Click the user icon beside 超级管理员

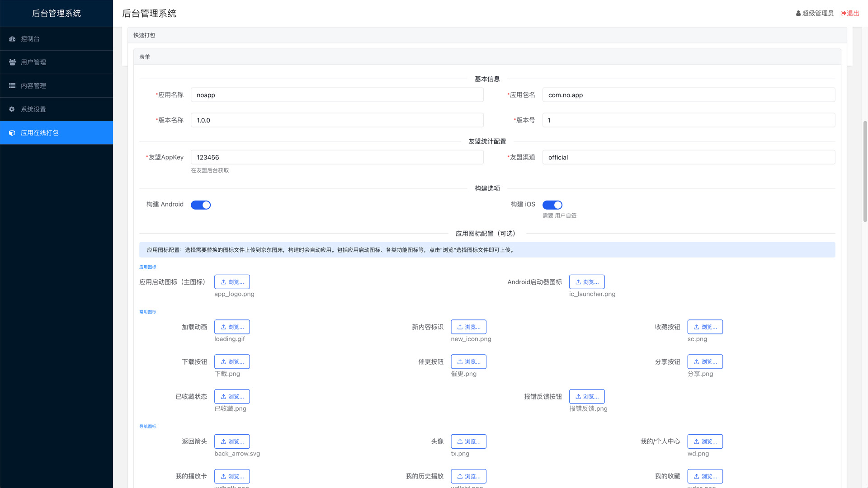pyautogui.click(x=797, y=13)
